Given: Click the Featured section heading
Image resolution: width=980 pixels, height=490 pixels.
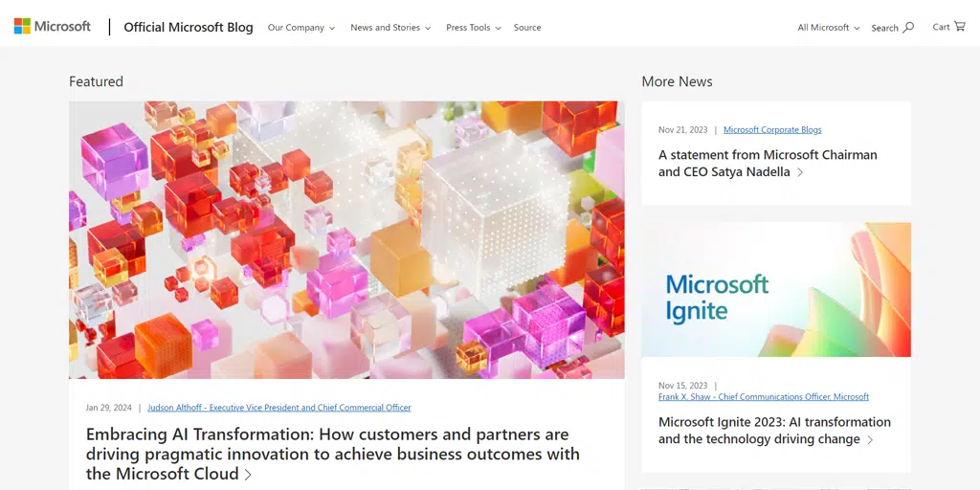Looking at the screenshot, I should [x=97, y=81].
